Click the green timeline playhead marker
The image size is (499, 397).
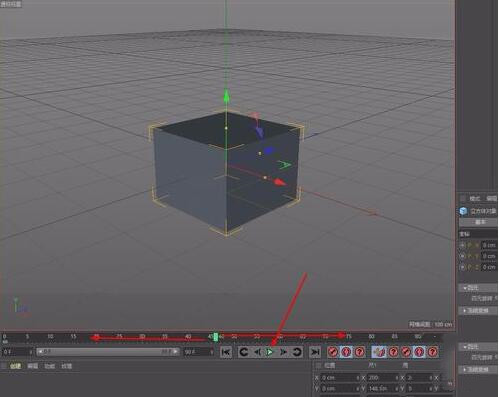(215, 337)
